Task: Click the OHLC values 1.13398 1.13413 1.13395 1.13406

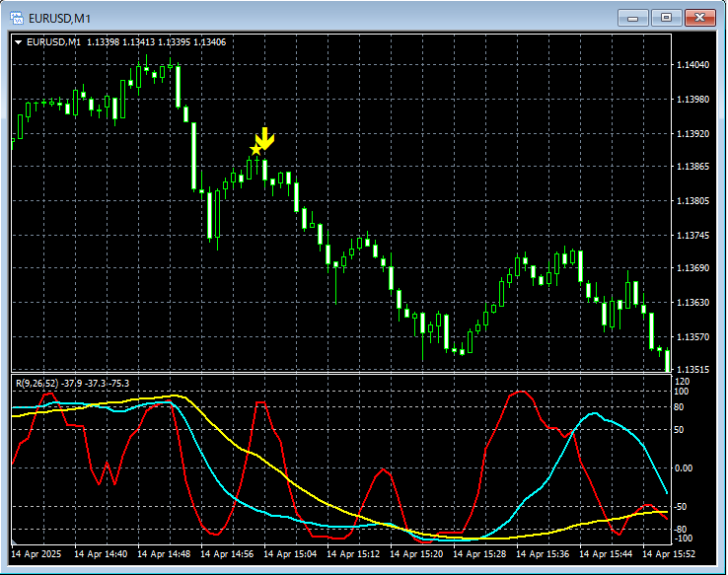Action: point(157,42)
